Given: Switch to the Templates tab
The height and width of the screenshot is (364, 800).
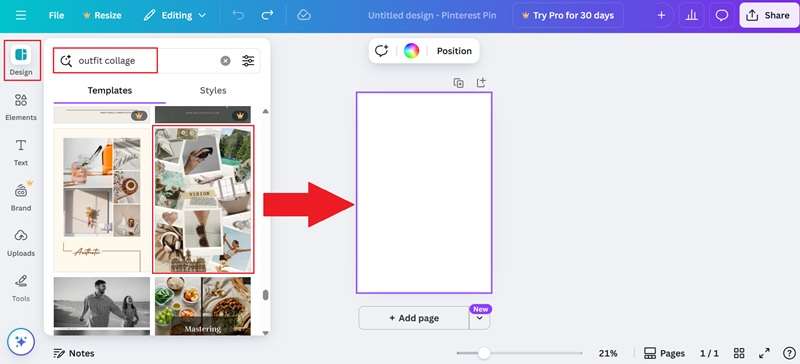Looking at the screenshot, I should click(x=110, y=90).
